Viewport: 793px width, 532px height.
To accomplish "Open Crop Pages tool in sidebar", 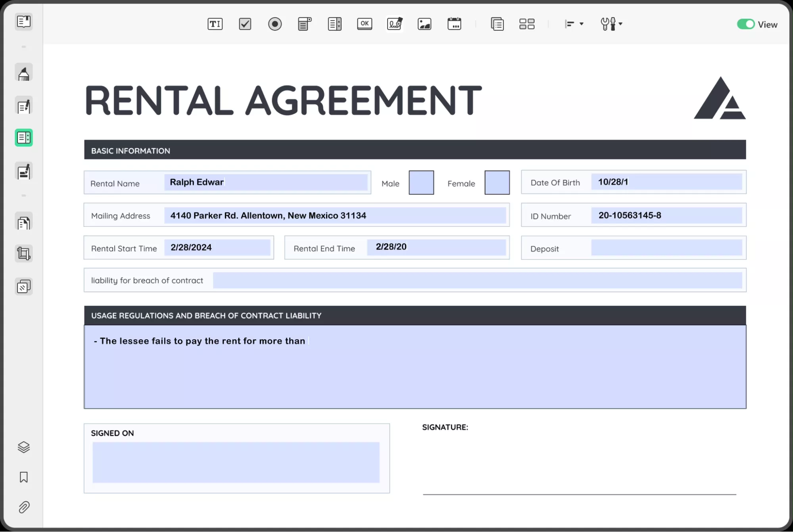I will 24,254.
